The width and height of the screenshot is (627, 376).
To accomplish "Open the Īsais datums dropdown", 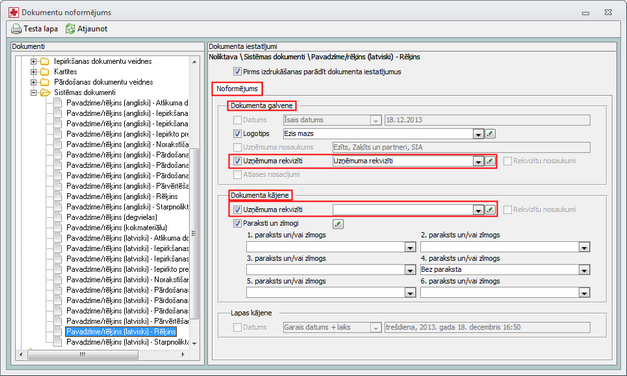I will point(375,120).
